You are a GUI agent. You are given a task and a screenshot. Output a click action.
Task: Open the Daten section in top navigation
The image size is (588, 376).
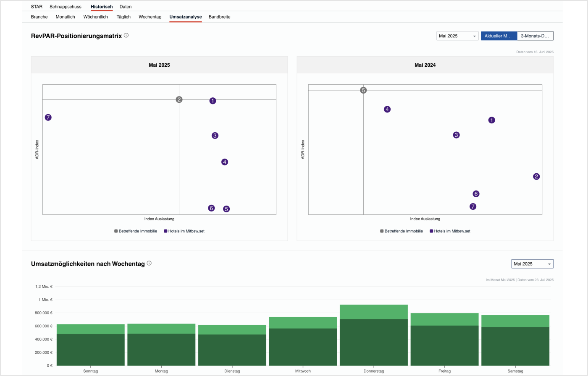pyautogui.click(x=126, y=7)
